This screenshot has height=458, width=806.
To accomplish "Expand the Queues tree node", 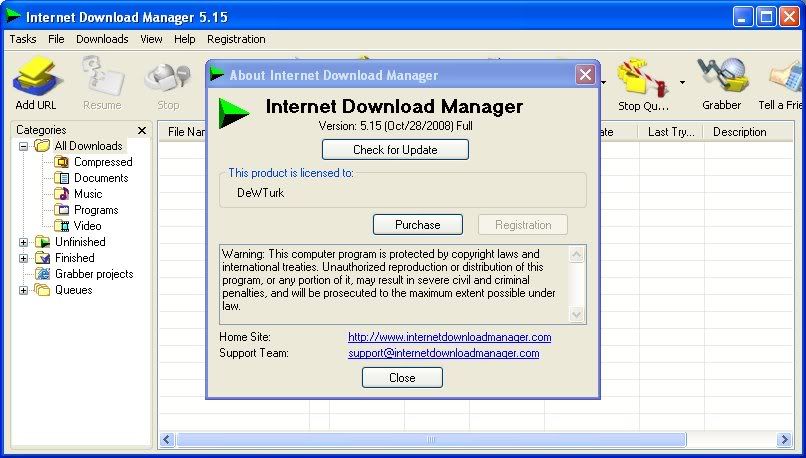I will pyautogui.click(x=24, y=290).
